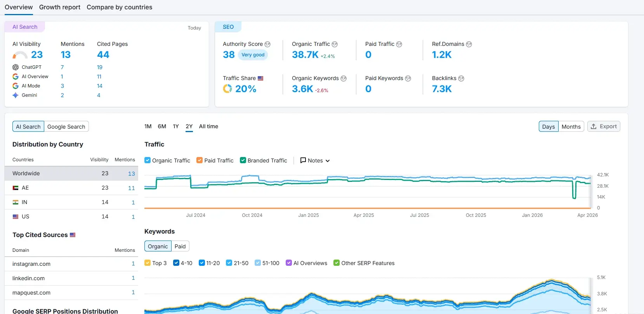
Task: Click the ChatGPT logo icon
Action: 16,67
